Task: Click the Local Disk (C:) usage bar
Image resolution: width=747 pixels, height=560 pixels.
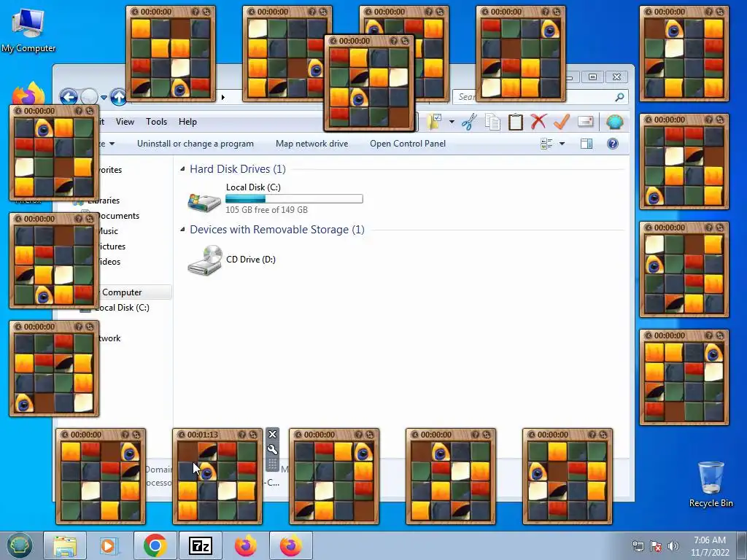Action: point(294,198)
